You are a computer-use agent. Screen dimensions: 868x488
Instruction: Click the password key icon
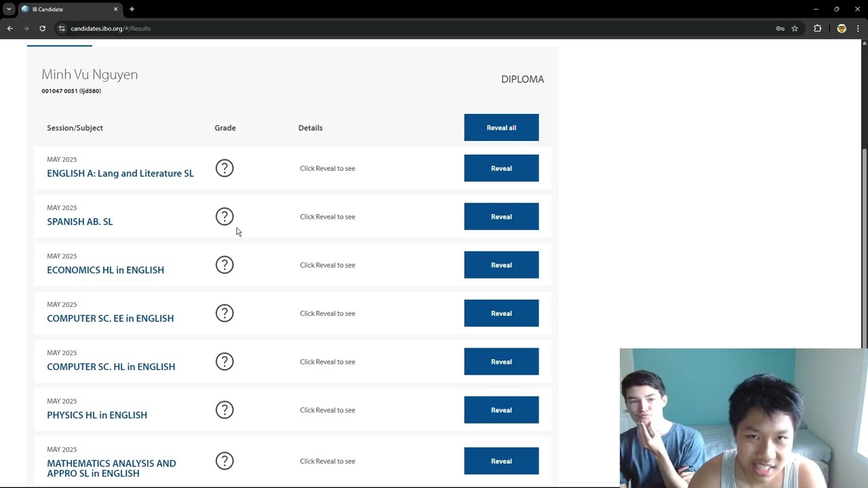point(780,28)
